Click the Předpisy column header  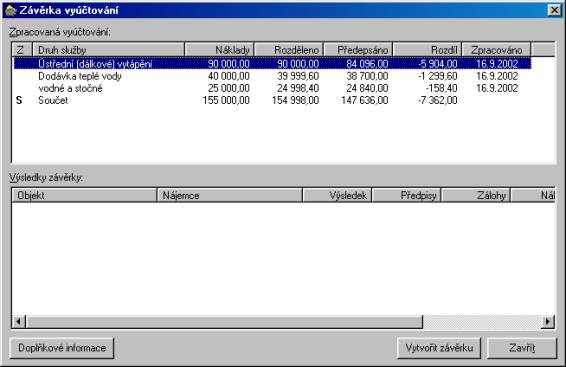click(x=406, y=195)
